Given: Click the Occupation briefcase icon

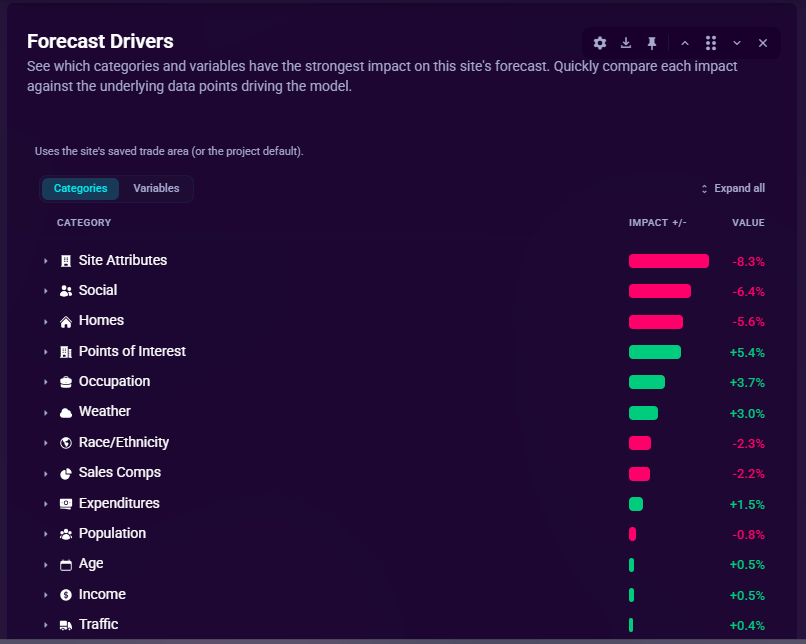Looking at the screenshot, I should tap(66, 382).
